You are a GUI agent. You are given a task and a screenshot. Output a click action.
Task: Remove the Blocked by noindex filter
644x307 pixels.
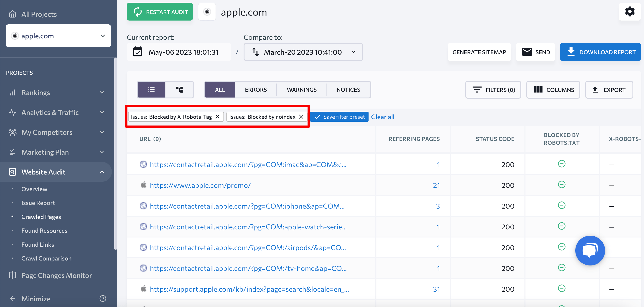pos(301,117)
